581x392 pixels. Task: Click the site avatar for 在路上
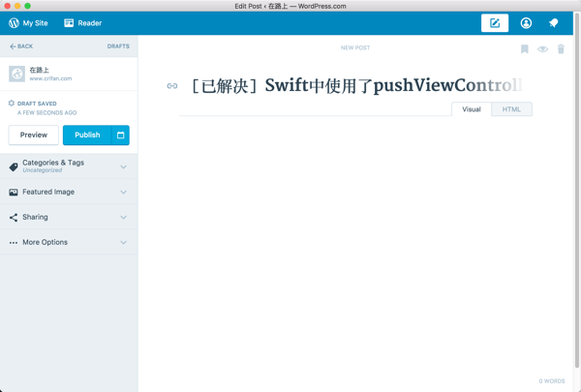tap(16, 74)
